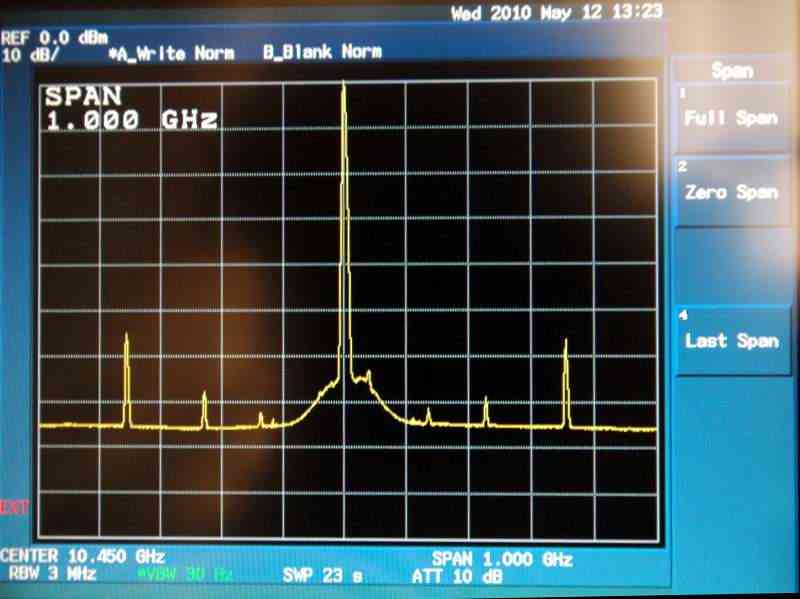Click the green VBW readout
This screenshot has height=599, width=800.
tap(185, 574)
